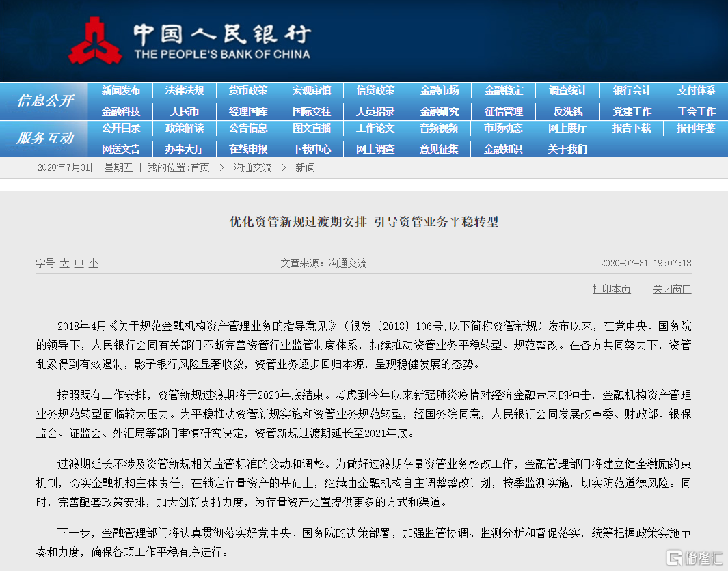Click the timestamp 2020-07-31 19:07:18
728x571 pixels.
[646, 264]
